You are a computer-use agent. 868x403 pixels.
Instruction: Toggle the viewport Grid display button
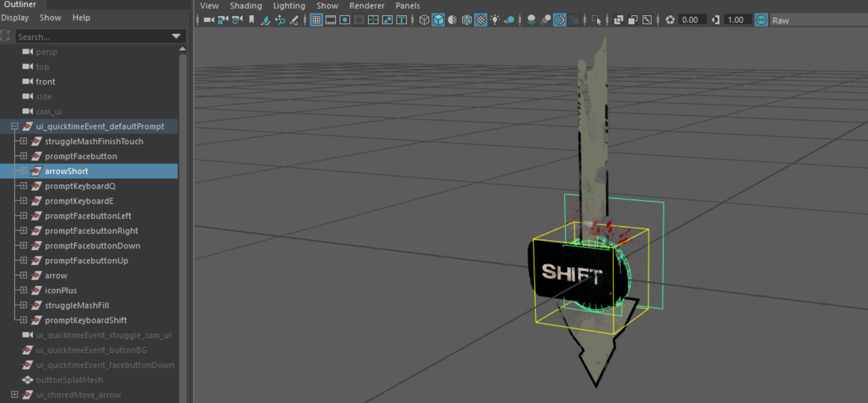316,20
